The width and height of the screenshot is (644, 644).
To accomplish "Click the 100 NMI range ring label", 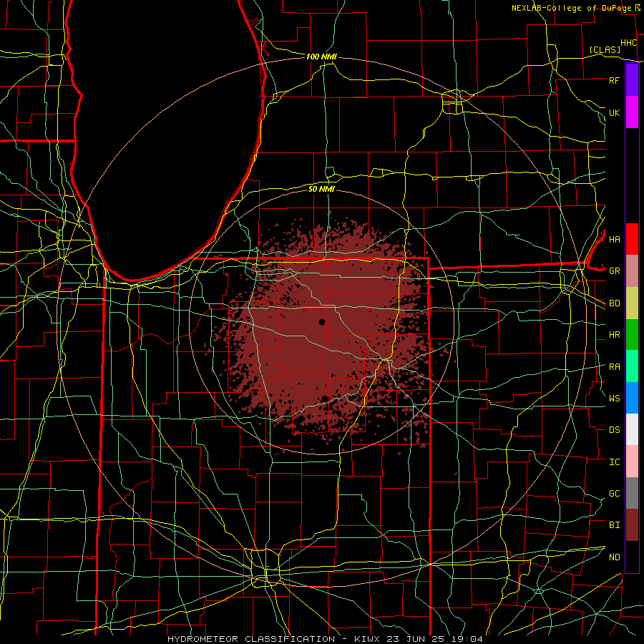I will pyautogui.click(x=321, y=57).
